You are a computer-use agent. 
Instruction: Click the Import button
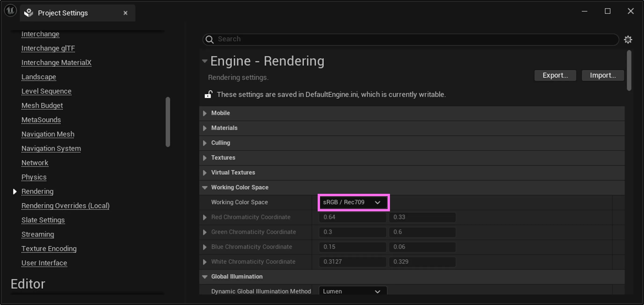pyautogui.click(x=603, y=75)
